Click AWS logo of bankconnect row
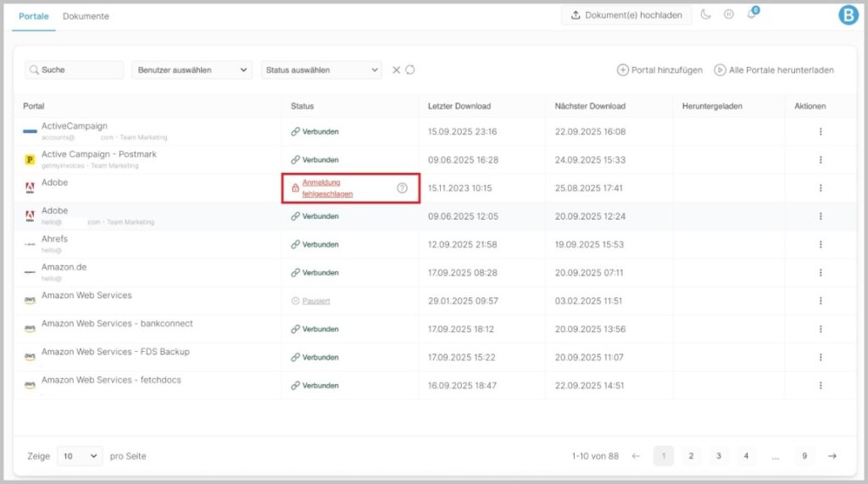The width and height of the screenshot is (868, 484). pos(30,328)
